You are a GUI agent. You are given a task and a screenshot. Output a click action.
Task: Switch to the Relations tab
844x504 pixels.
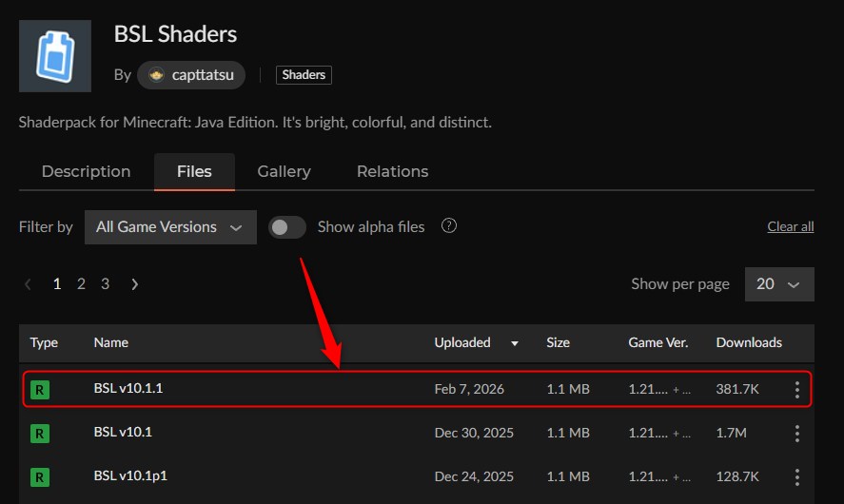(392, 171)
